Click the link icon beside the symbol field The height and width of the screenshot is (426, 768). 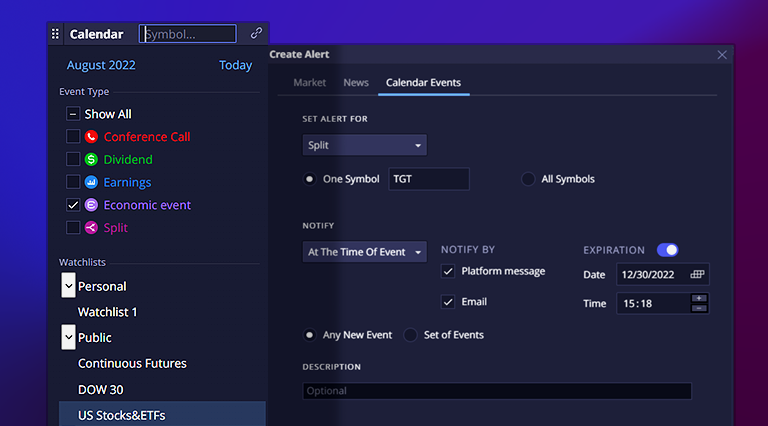click(x=257, y=34)
